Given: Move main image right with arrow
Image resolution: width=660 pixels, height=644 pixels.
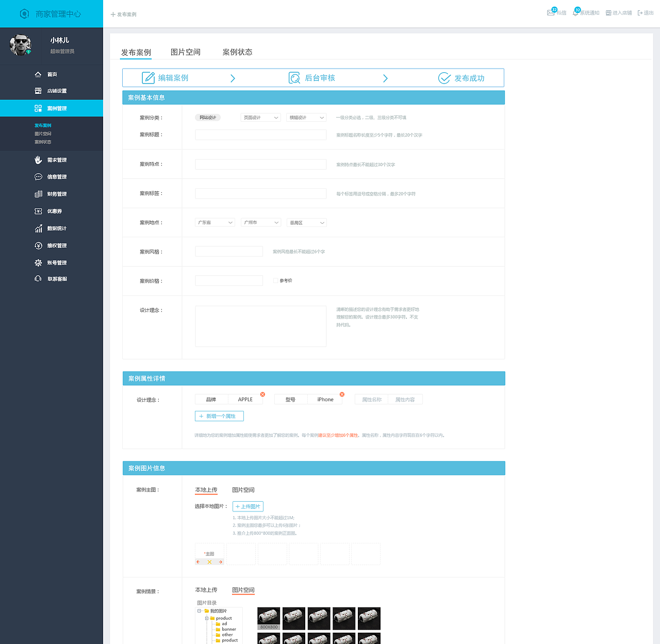Looking at the screenshot, I should pos(221,562).
